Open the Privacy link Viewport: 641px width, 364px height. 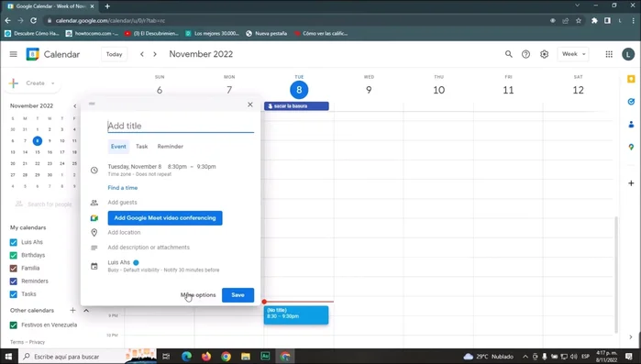37,342
